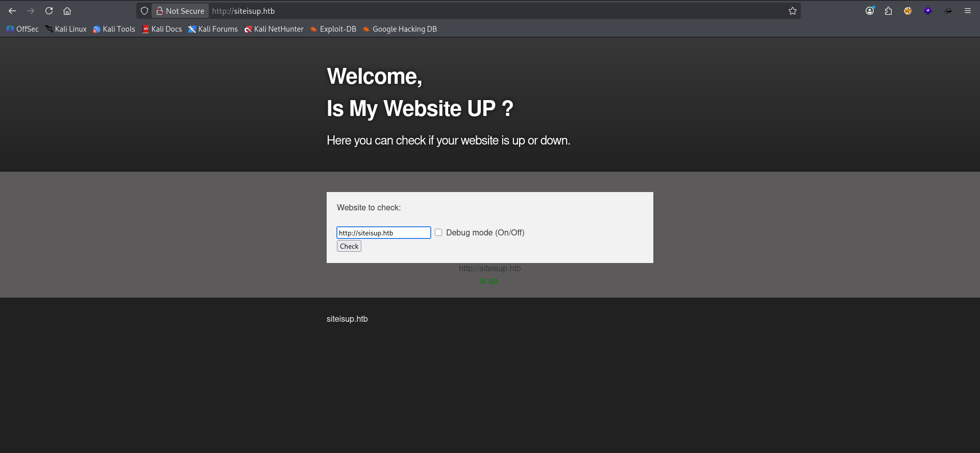Open the Google Hacking DB bookmark
Viewport: 980px width, 453px height.
[400, 29]
